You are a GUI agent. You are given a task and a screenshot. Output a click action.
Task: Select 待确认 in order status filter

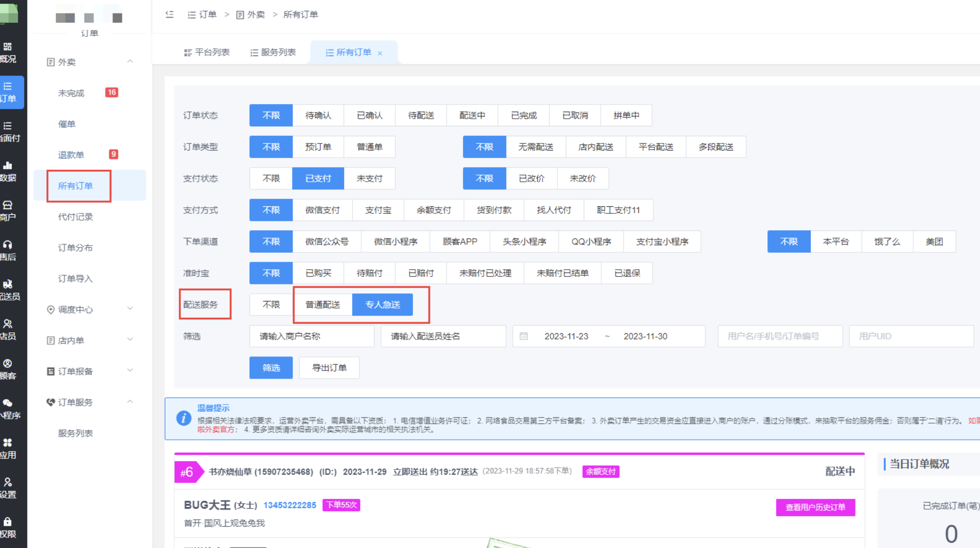tap(318, 115)
